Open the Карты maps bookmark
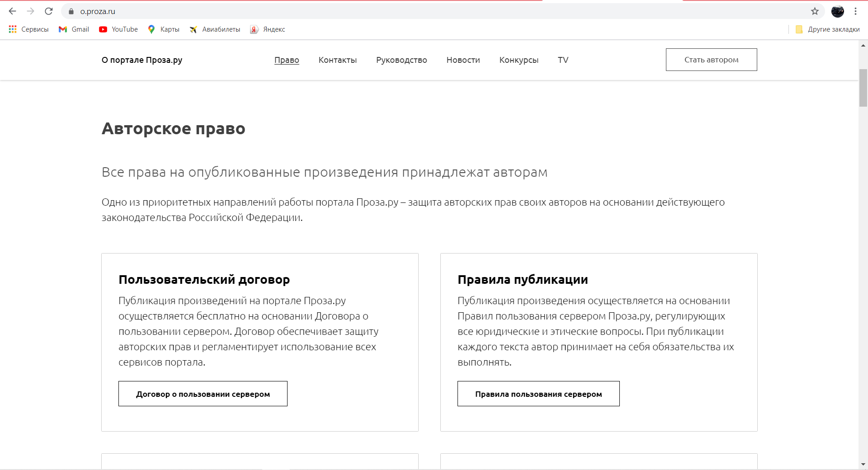 tap(164, 29)
